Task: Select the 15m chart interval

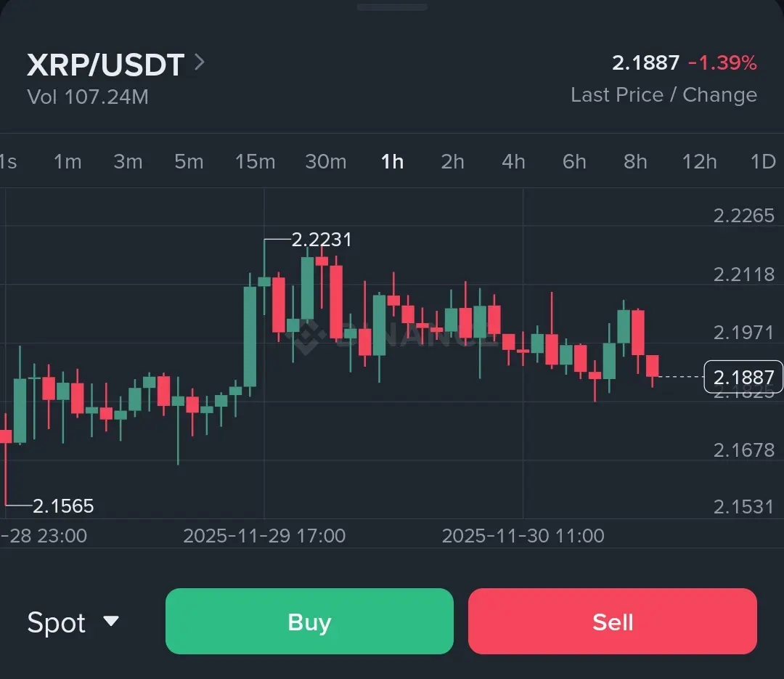Action: 255,161
